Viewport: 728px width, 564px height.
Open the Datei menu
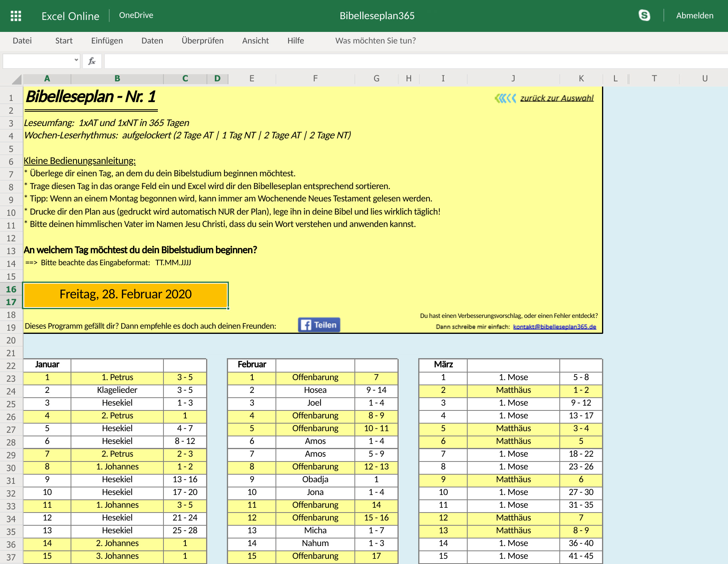coord(22,41)
